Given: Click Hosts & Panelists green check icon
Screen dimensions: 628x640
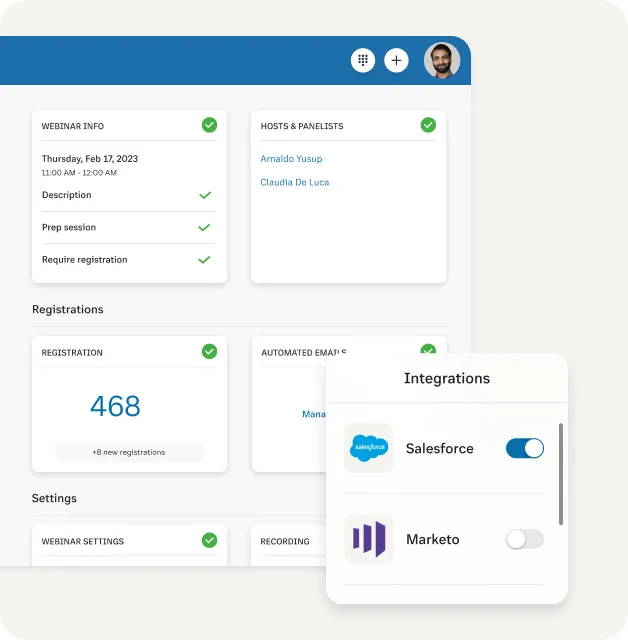Looking at the screenshot, I should (x=428, y=125).
